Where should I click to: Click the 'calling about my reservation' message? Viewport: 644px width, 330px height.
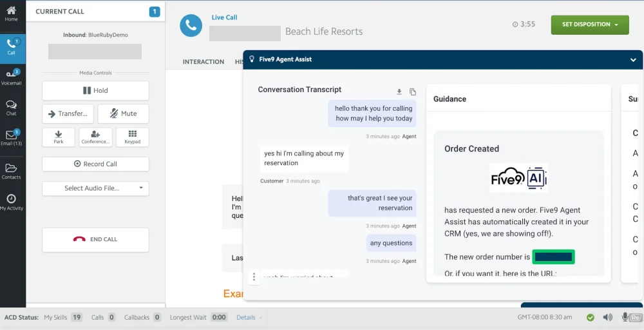coord(304,158)
